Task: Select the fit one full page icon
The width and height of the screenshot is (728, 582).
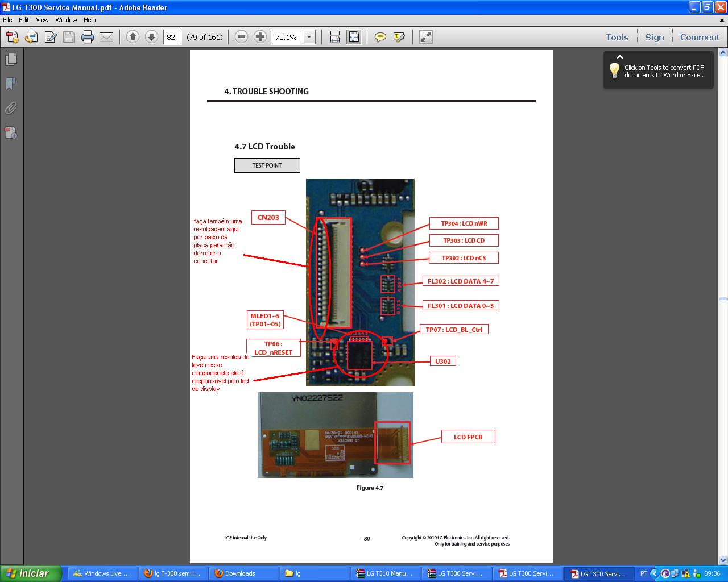Action: (x=354, y=37)
